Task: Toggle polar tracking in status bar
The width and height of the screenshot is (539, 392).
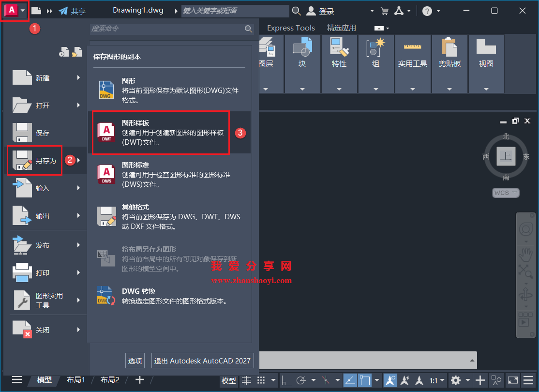Action: (301, 380)
